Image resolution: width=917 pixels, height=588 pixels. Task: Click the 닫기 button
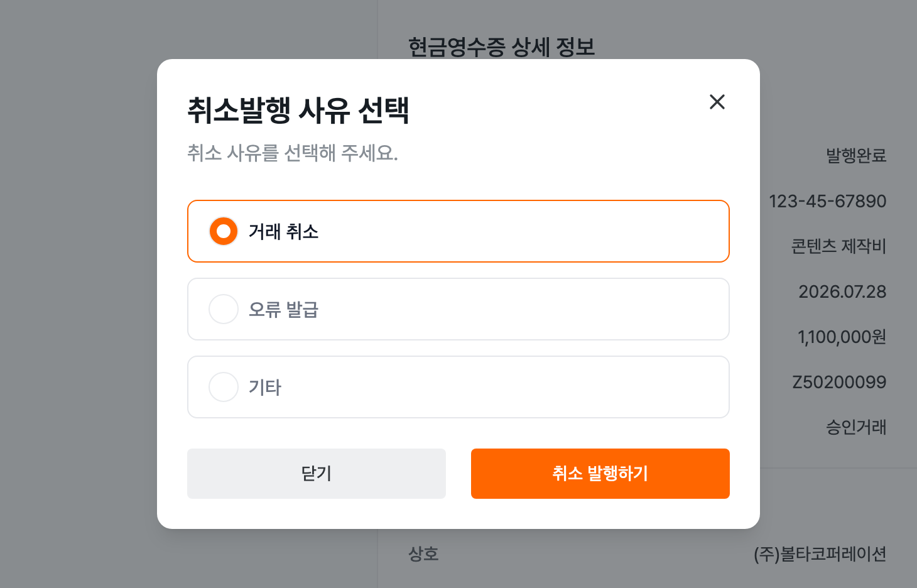(x=317, y=474)
